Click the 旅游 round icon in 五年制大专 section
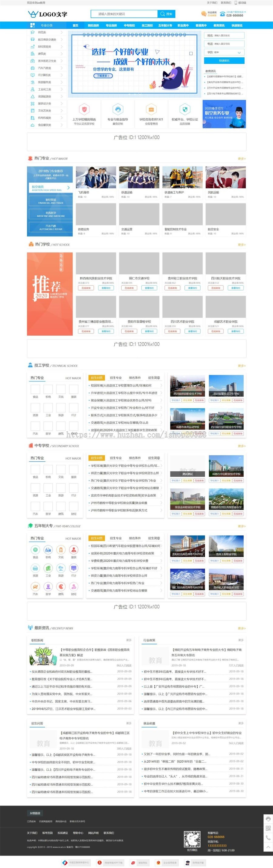The width and height of the screenshot is (273, 868). pyautogui.click(x=61, y=568)
